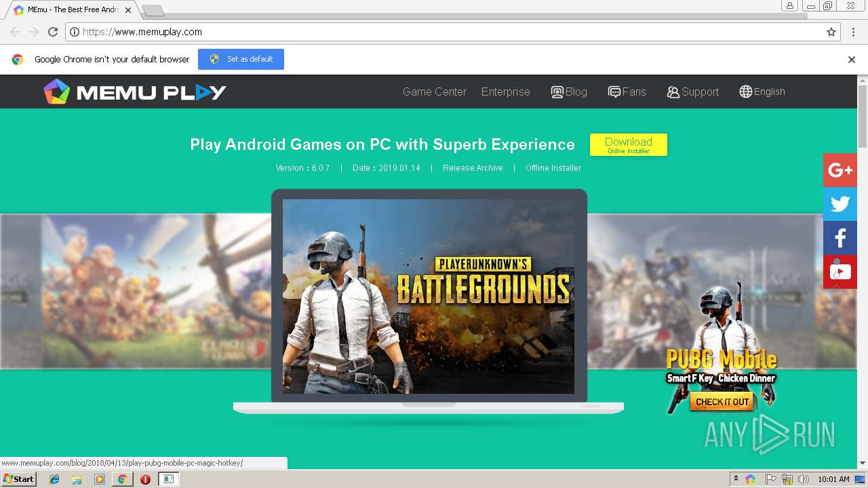Open the Chrome menu (three dots)
Screen dimensions: 868x488
point(853,32)
